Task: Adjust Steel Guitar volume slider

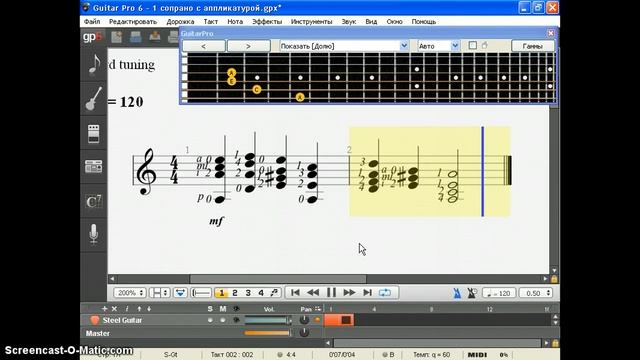Action: (268, 321)
